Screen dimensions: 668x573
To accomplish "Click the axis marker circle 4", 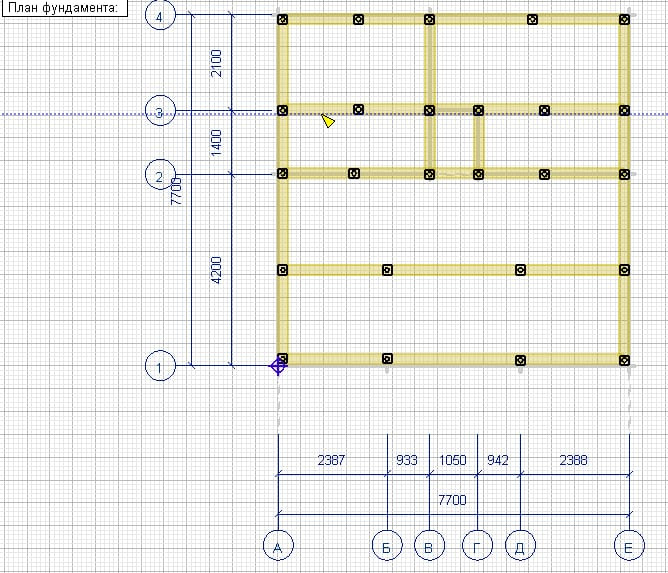I will [x=160, y=15].
